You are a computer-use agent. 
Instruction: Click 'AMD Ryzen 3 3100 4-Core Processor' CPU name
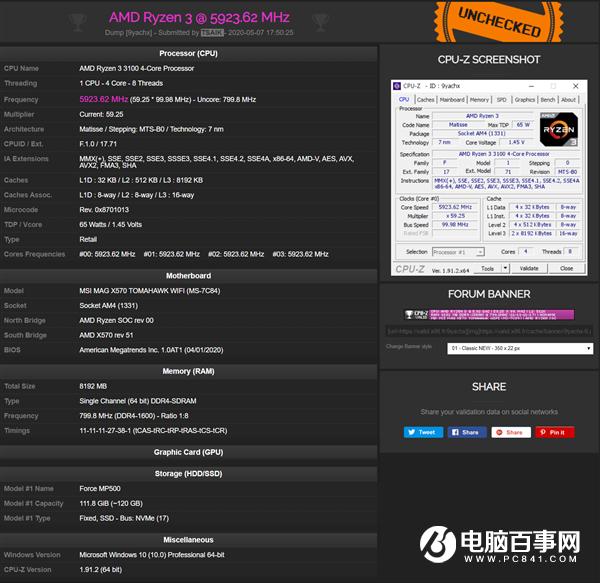point(137,68)
